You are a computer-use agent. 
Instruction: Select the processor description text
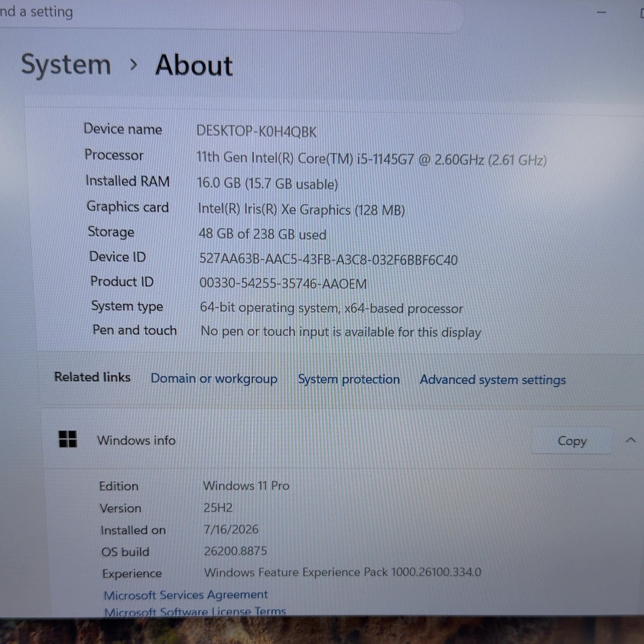coord(371,159)
